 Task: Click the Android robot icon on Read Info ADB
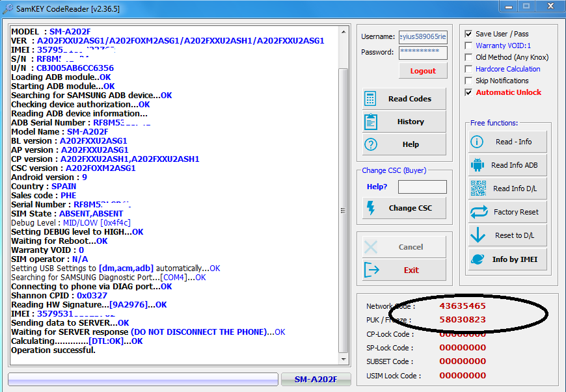(x=478, y=165)
